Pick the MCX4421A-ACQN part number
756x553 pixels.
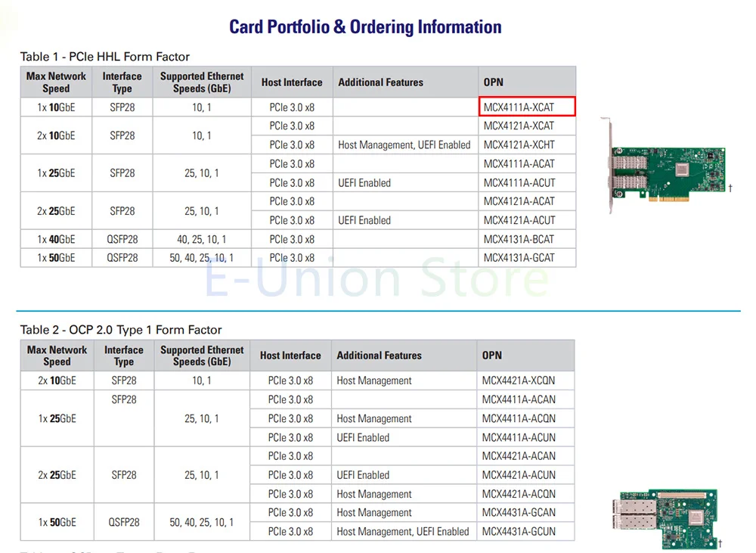click(519, 494)
